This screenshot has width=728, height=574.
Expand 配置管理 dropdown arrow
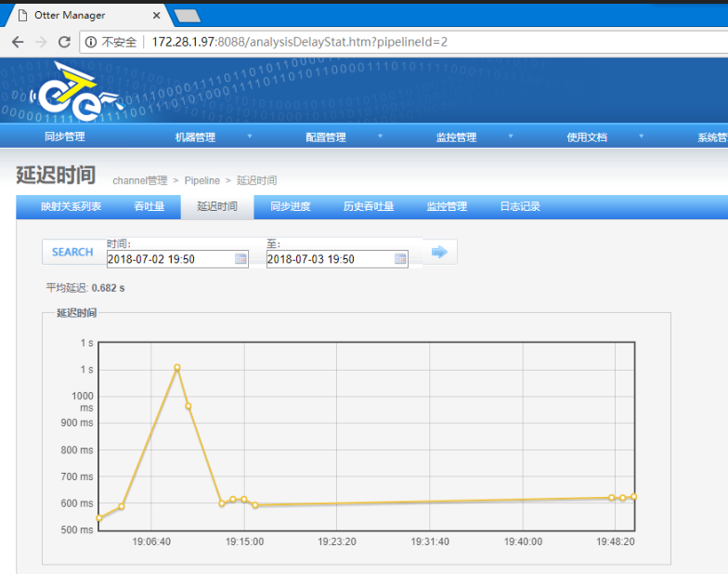tap(381, 136)
